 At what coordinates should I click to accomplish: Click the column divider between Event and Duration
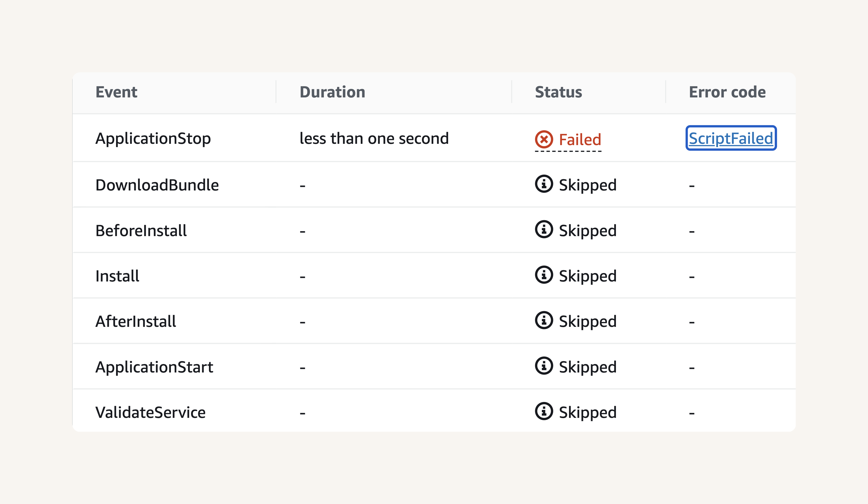point(276,92)
